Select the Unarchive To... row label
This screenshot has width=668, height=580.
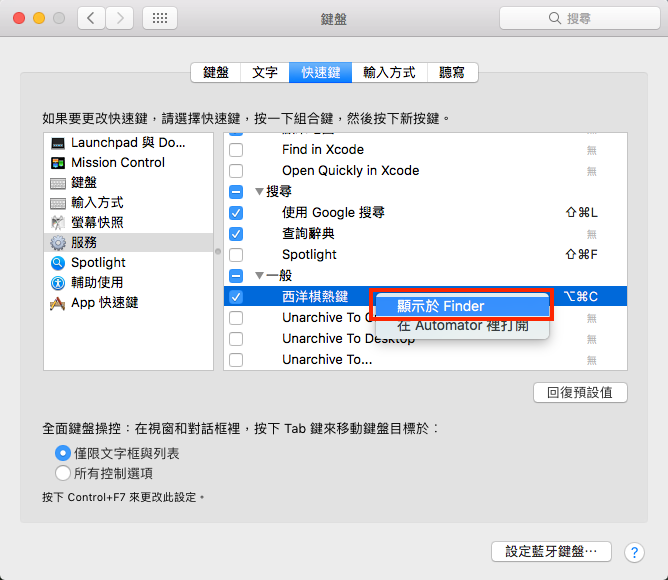327,360
